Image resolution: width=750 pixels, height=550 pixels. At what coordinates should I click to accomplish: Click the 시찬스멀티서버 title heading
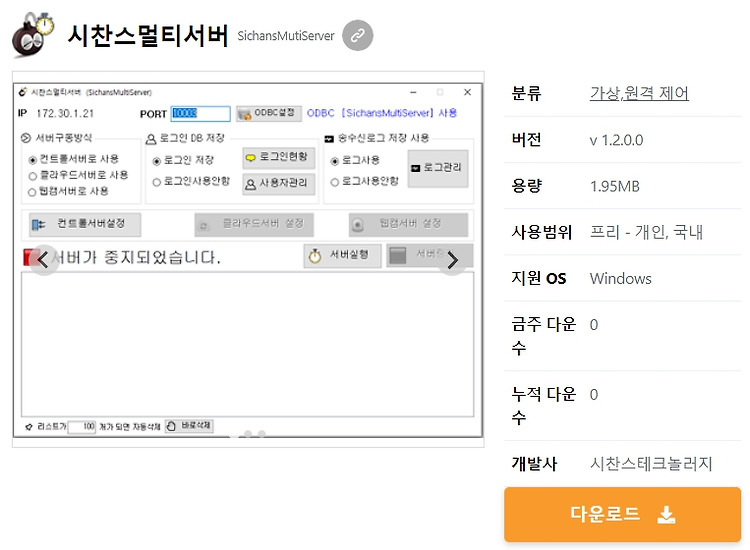(148, 35)
